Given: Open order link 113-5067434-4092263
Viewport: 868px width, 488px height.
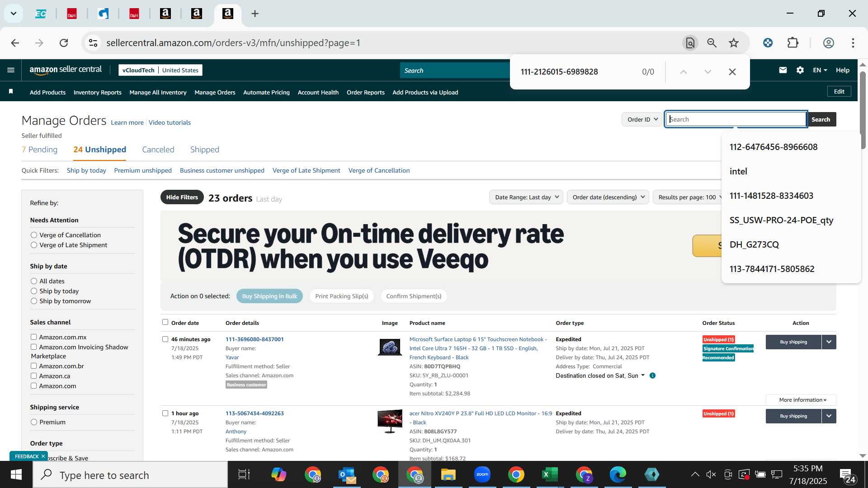Looking at the screenshot, I should click(x=255, y=413).
